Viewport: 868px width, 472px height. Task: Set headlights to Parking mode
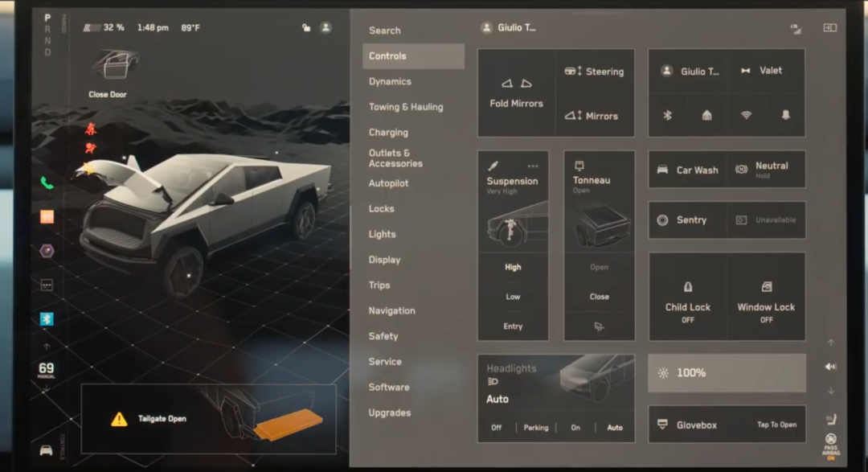tap(535, 428)
